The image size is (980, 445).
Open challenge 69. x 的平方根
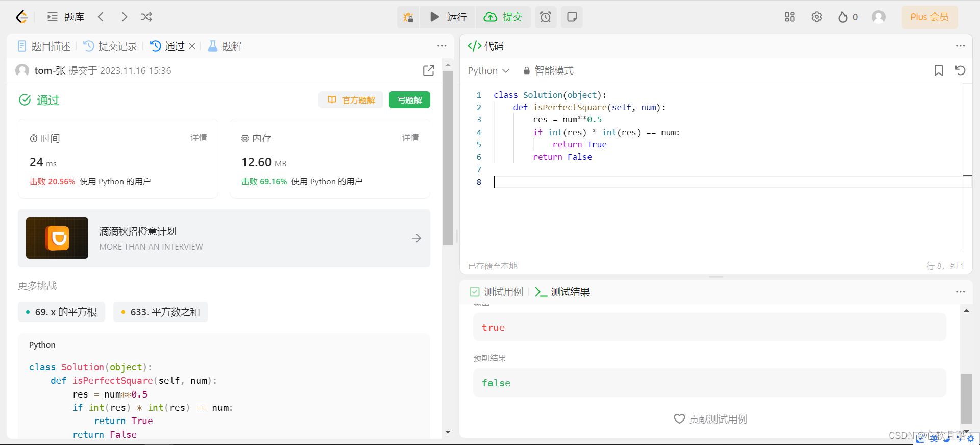[x=61, y=312]
